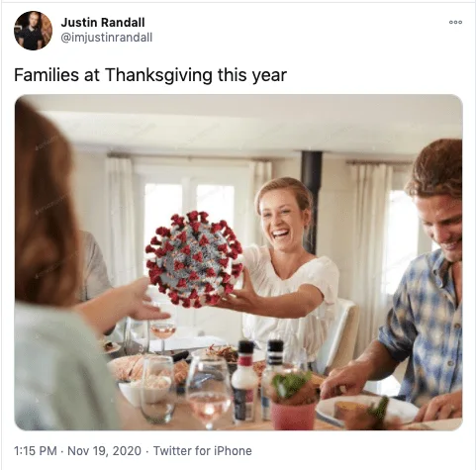476x470 pixels.
Task: Click Justin Randall's round profile avatar
Action: pos(33,31)
